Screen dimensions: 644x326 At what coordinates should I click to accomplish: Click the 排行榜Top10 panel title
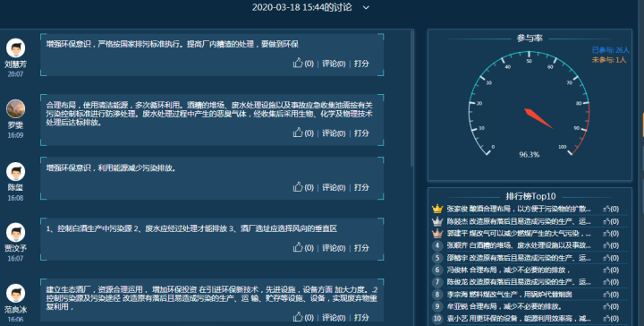pos(530,196)
